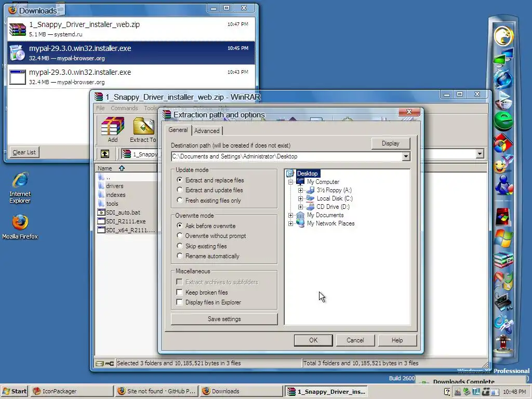Launch the yellow smiley messenger dock icon

[503, 165]
